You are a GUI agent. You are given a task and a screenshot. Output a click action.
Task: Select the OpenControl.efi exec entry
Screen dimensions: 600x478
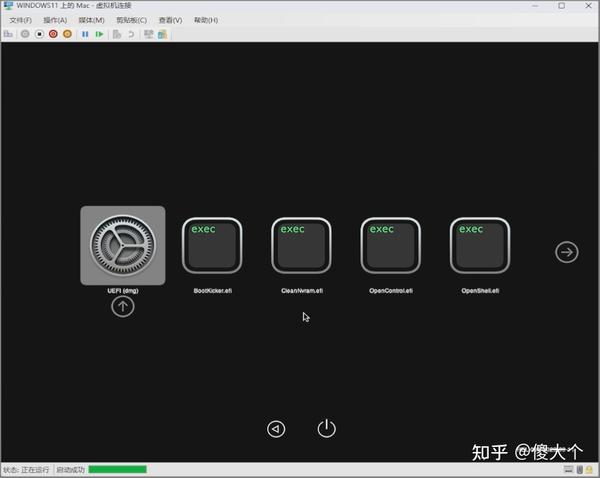click(x=390, y=245)
